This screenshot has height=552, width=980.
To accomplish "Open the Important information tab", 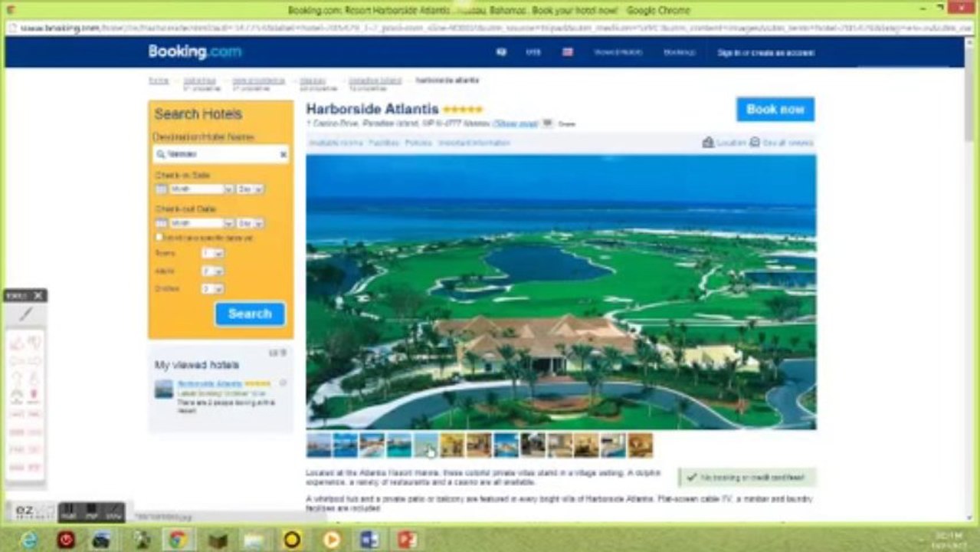I will (x=475, y=143).
